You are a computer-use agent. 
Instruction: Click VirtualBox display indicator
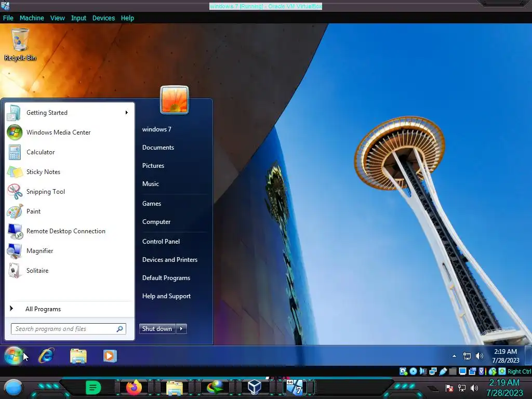pos(462,371)
